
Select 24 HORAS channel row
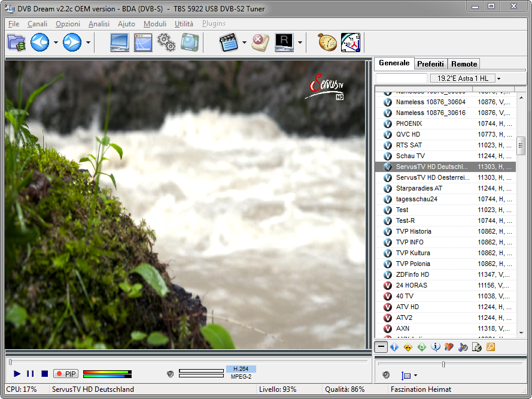click(x=445, y=285)
